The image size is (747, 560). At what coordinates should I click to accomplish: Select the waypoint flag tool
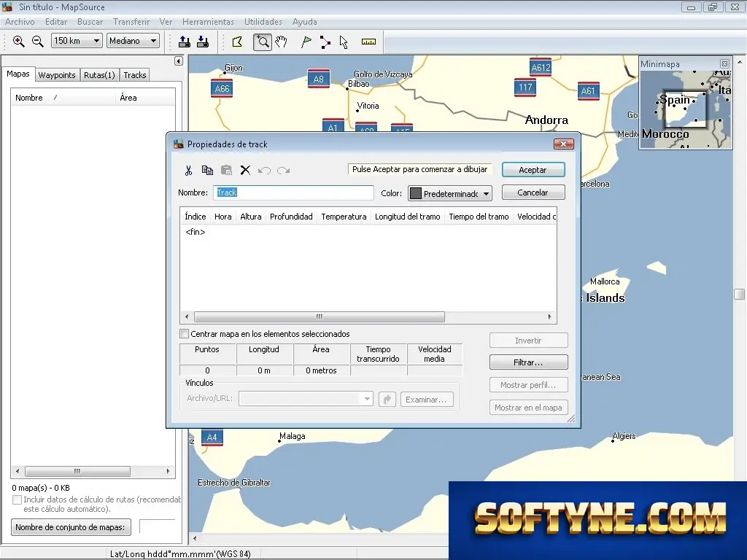[x=306, y=42]
